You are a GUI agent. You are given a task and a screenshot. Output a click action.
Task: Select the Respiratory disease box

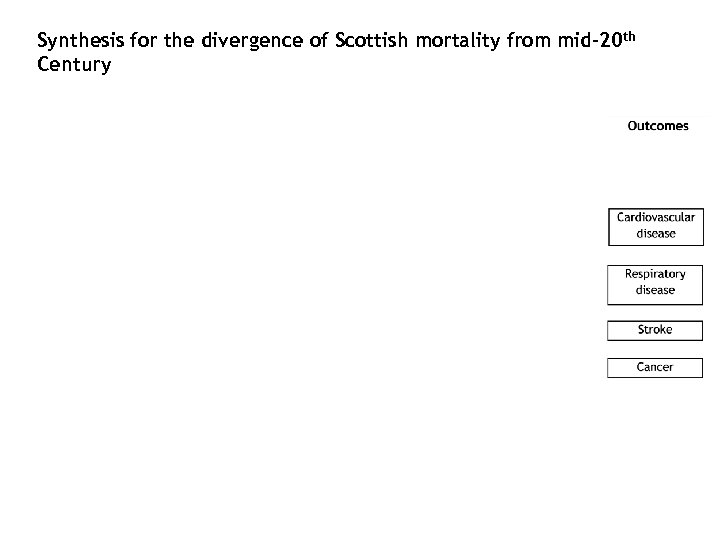point(655,283)
